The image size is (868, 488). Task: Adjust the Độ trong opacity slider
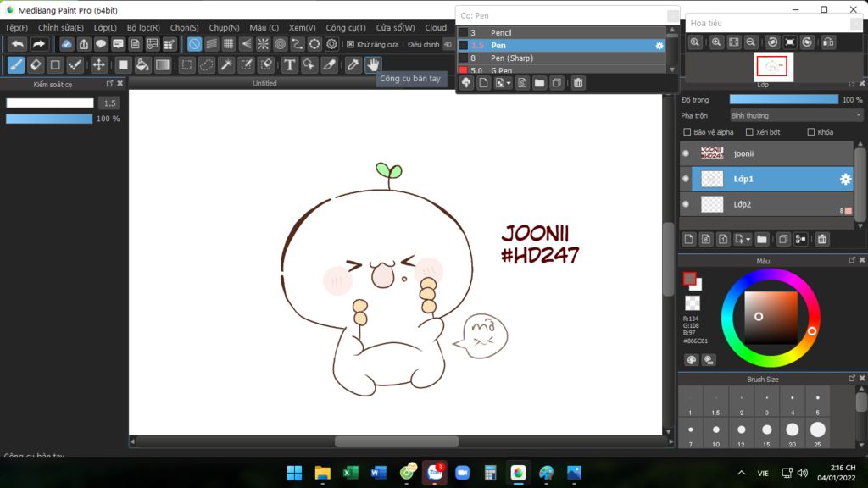[784, 100]
